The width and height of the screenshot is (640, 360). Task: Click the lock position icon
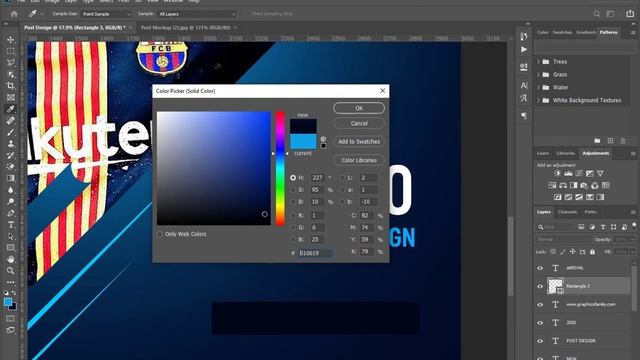[x=573, y=252]
